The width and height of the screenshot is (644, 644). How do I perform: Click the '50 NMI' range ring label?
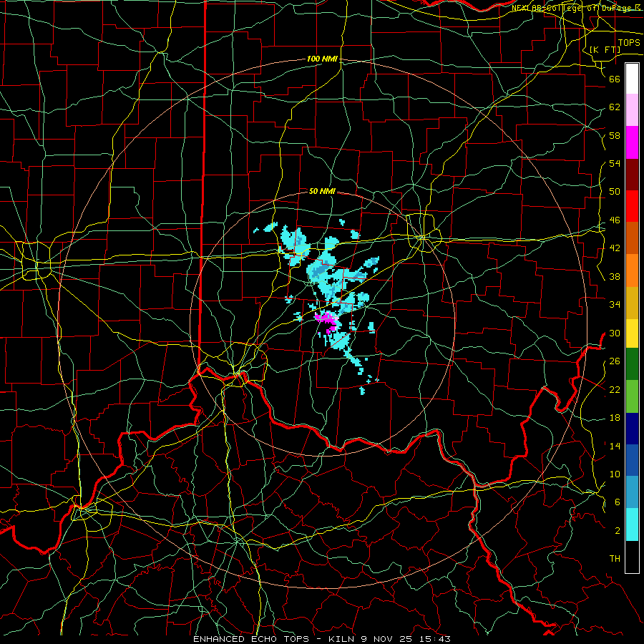[322, 191]
